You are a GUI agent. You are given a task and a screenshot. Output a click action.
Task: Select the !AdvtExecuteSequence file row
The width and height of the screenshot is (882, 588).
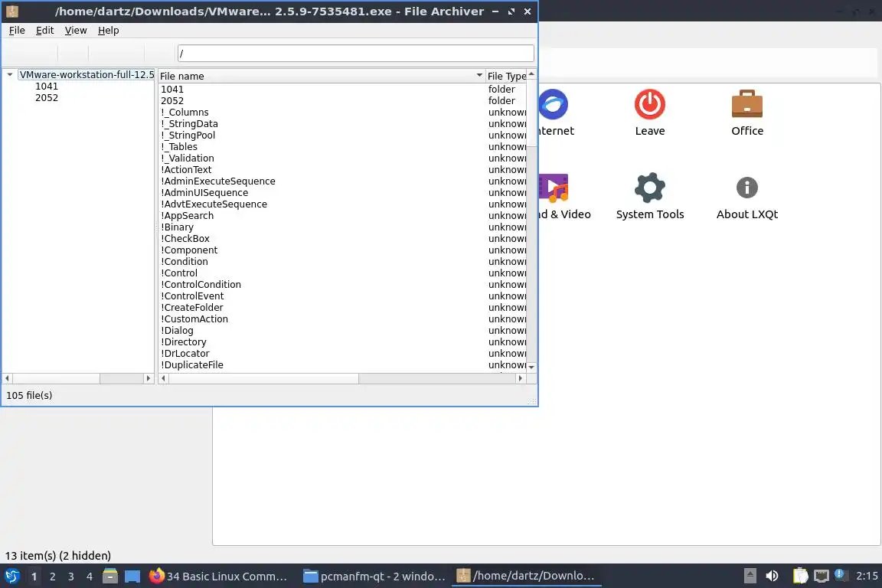pos(342,204)
